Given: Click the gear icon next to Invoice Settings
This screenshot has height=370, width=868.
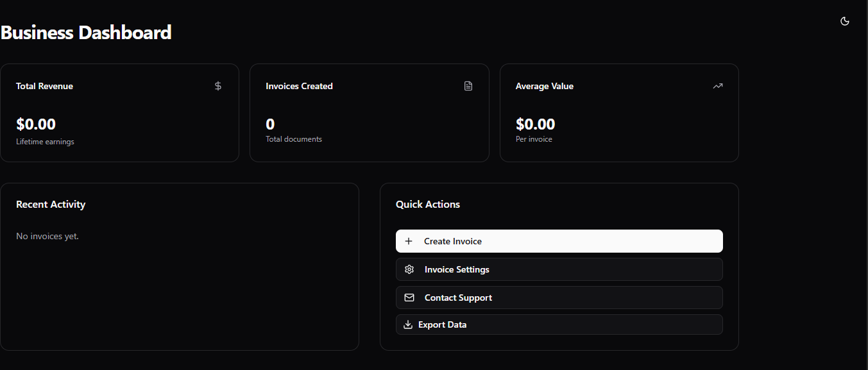Looking at the screenshot, I should click(x=409, y=269).
